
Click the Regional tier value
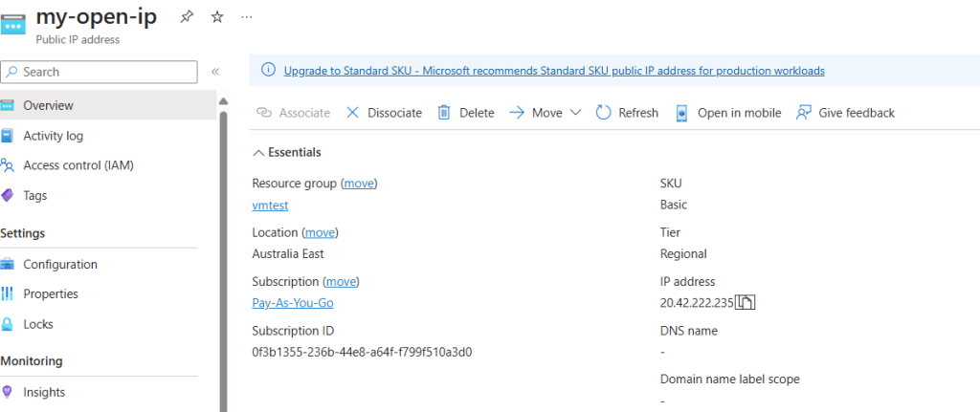coord(683,254)
